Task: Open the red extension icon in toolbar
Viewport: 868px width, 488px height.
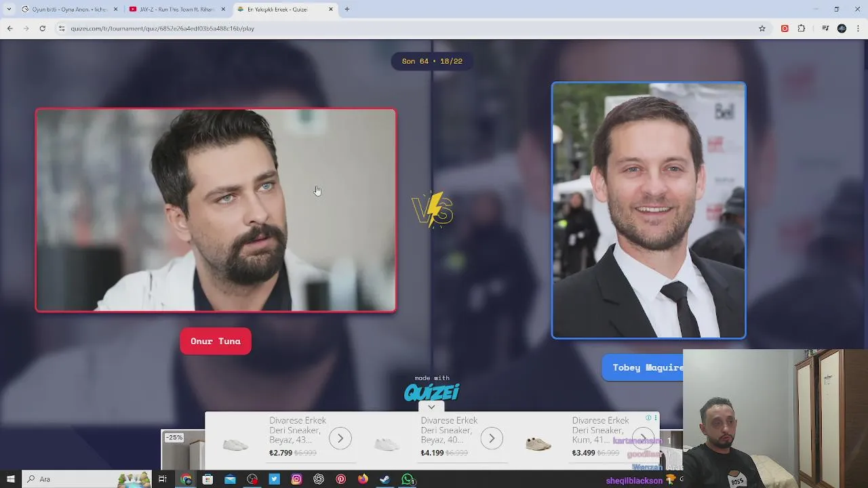Action: click(785, 28)
